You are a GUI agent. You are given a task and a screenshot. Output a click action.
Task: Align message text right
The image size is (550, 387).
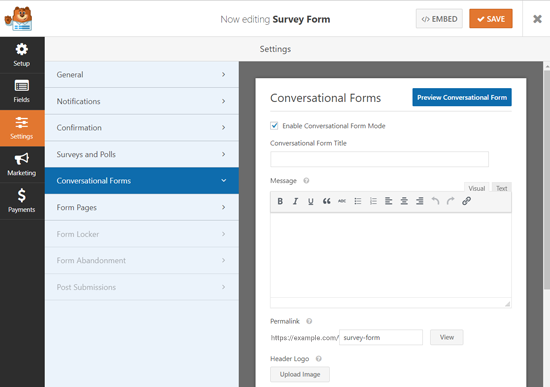click(420, 201)
